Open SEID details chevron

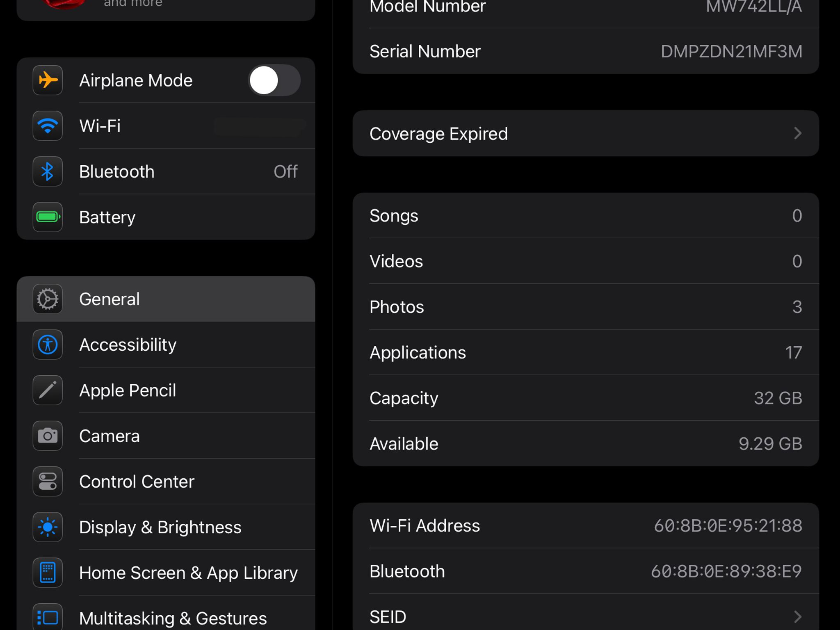click(x=797, y=617)
